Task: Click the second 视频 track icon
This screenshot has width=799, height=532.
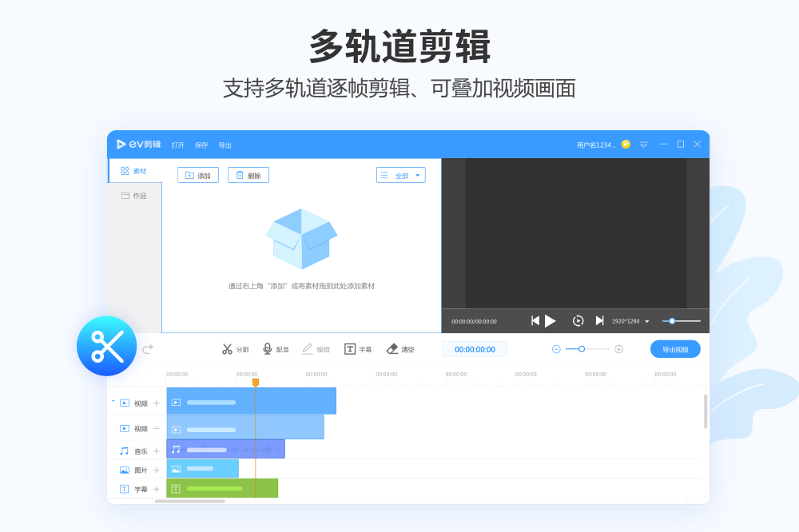Action: (x=125, y=428)
